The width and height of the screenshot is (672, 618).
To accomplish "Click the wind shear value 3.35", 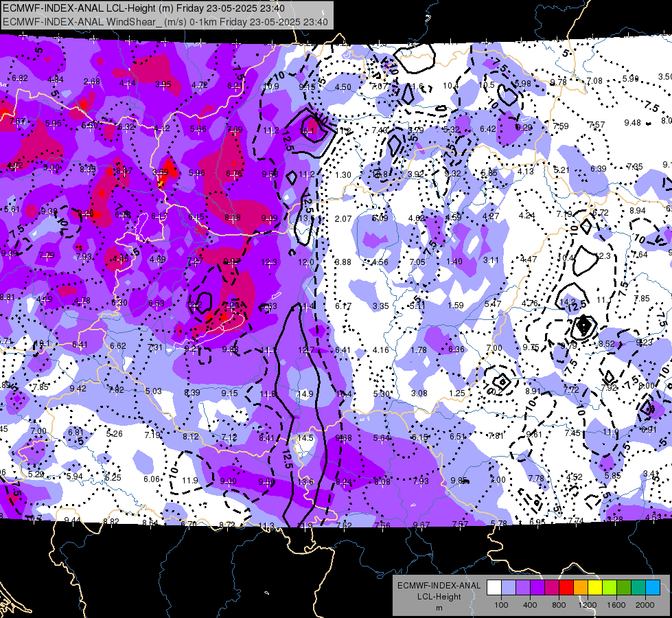I will point(380,306).
